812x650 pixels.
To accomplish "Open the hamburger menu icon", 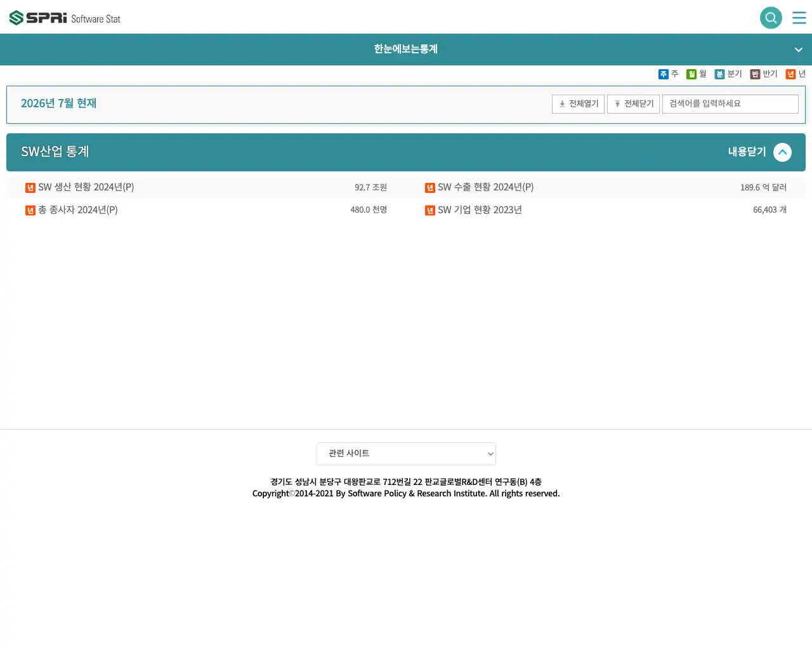I will [799, 18].
